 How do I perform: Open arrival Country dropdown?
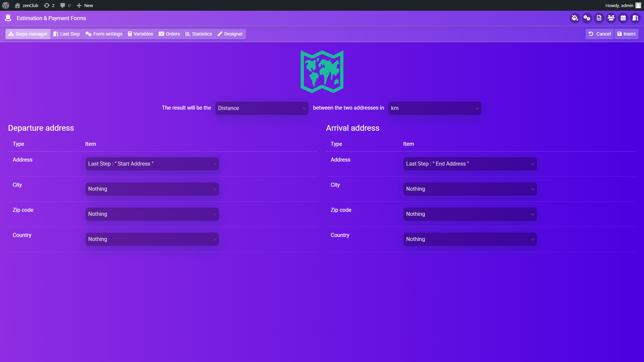470,239
